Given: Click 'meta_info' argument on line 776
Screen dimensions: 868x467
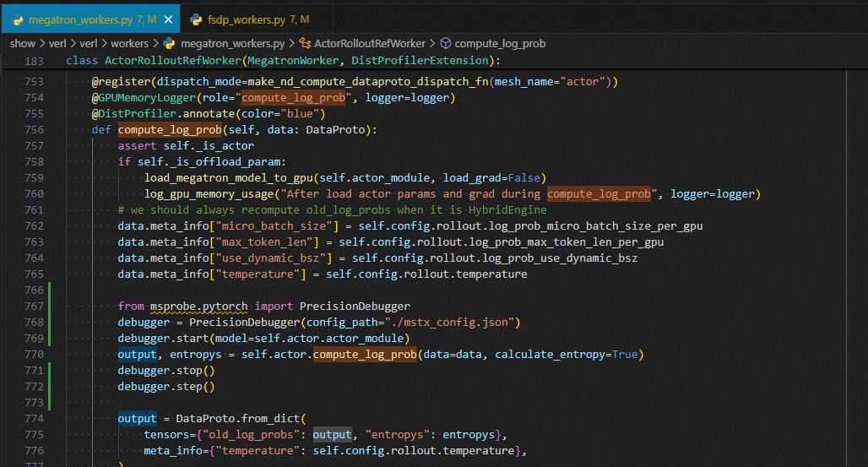Looking at the screenshot, I should click(173, 451).
